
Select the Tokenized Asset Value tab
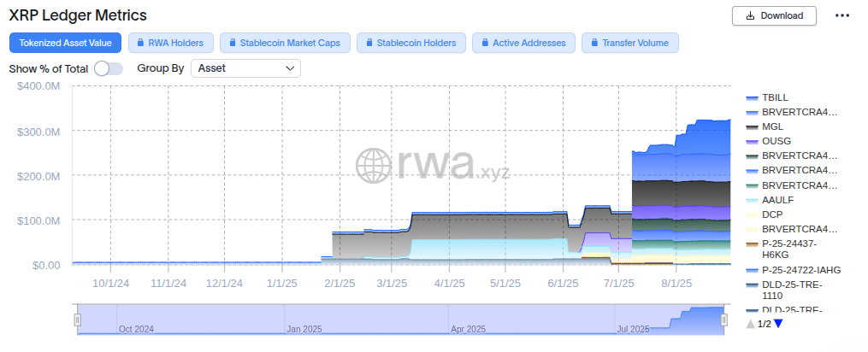click(65, 43)
